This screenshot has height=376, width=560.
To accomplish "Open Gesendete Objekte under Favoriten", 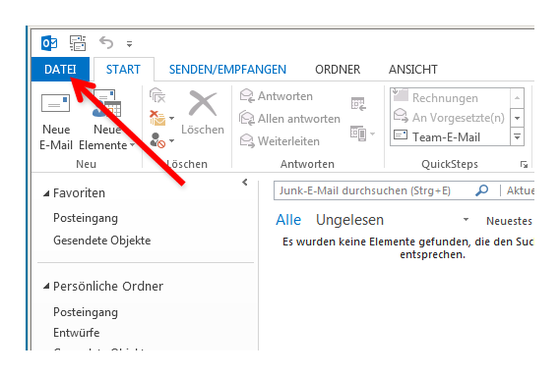I will 102,240.
